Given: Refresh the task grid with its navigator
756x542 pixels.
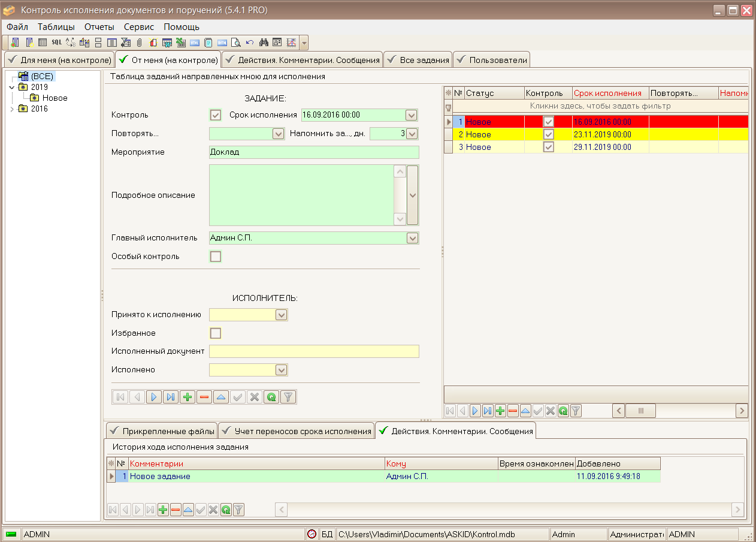Looking at the screenshot, I should tap(563, 411).
